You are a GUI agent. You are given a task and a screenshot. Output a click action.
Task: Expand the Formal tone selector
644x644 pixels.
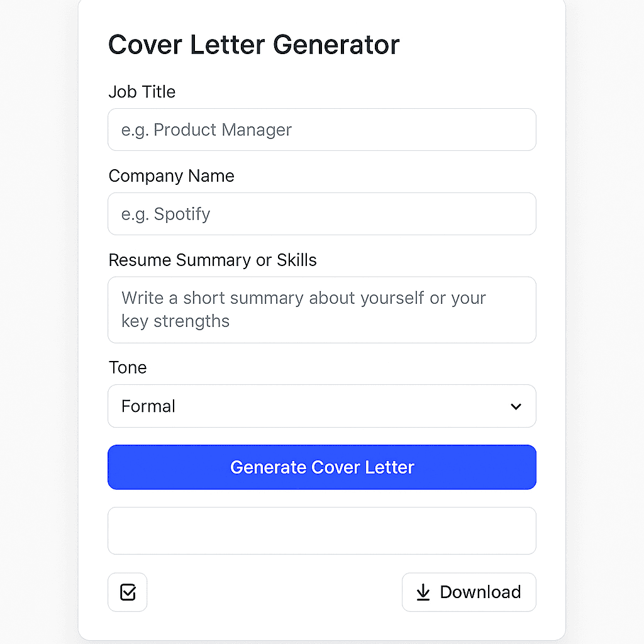(322, 406)
